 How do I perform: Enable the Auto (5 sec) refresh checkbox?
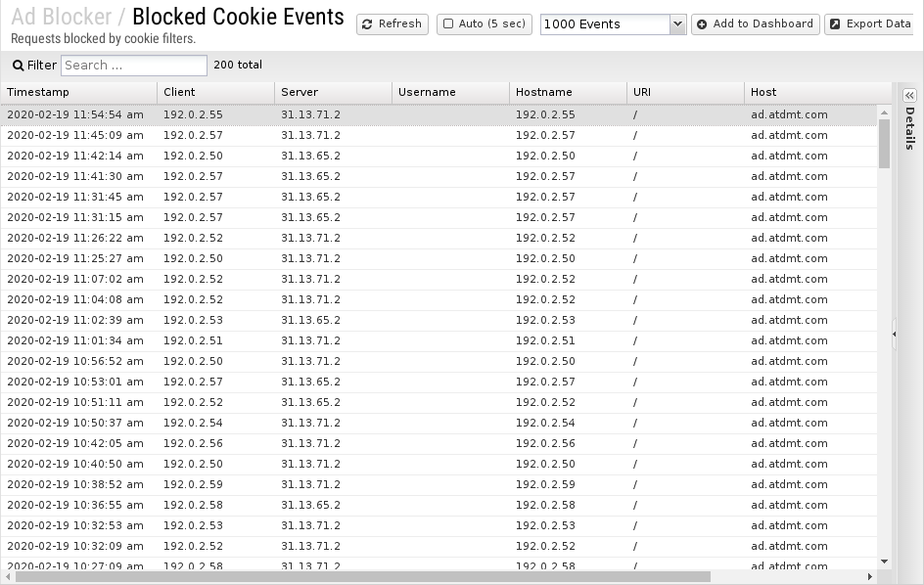pos(448,24)
